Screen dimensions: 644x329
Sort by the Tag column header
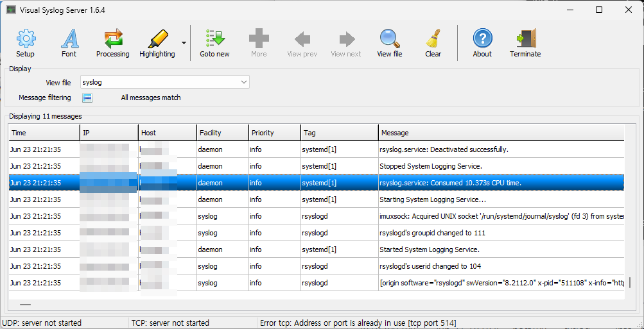340,133
